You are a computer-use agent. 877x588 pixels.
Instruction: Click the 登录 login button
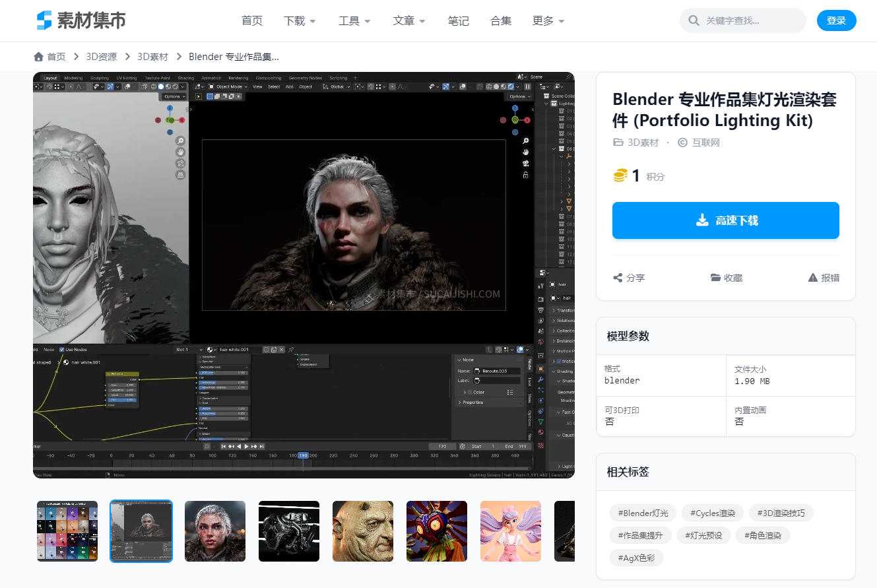(836, 20)
